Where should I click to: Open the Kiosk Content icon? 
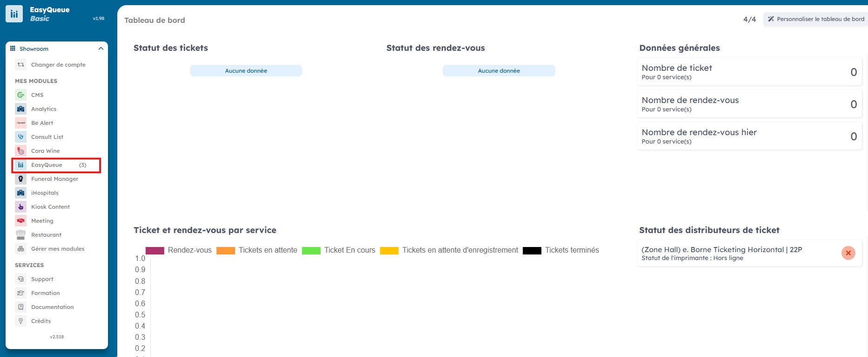[20, 207]
